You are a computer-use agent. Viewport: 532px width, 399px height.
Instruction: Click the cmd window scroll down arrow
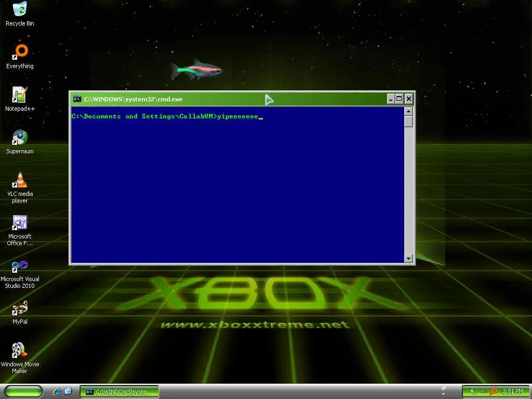(x=408, y=259)
